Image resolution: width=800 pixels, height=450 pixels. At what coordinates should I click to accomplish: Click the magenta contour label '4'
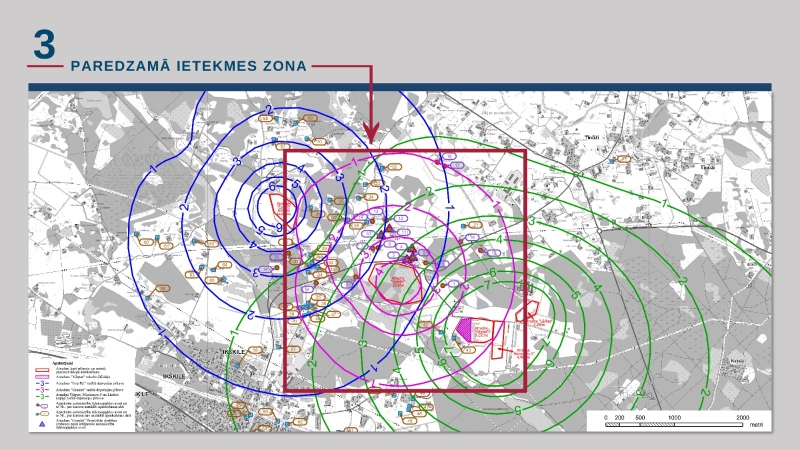pos(378,272)
